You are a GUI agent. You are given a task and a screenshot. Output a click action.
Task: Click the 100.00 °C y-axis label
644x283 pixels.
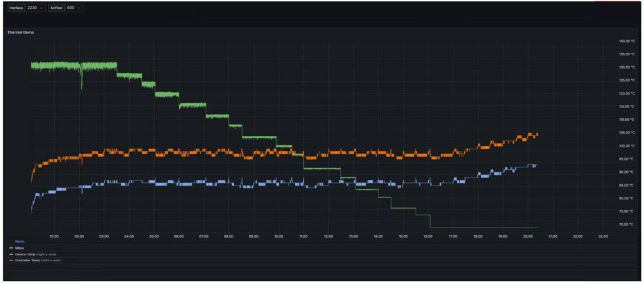pos(626,145)
